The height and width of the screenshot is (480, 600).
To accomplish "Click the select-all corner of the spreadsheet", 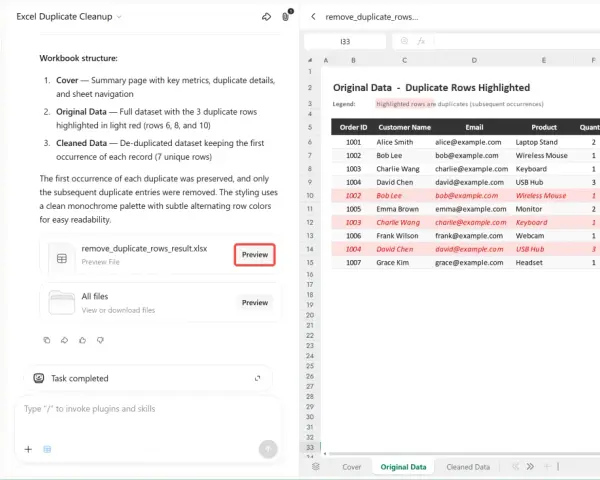I will point(310,60).
